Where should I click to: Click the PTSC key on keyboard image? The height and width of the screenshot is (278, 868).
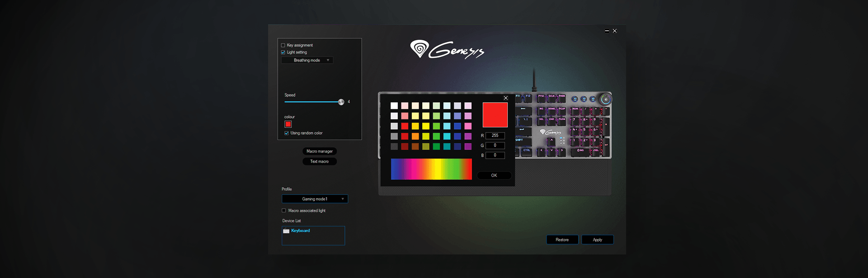(541, 97)
